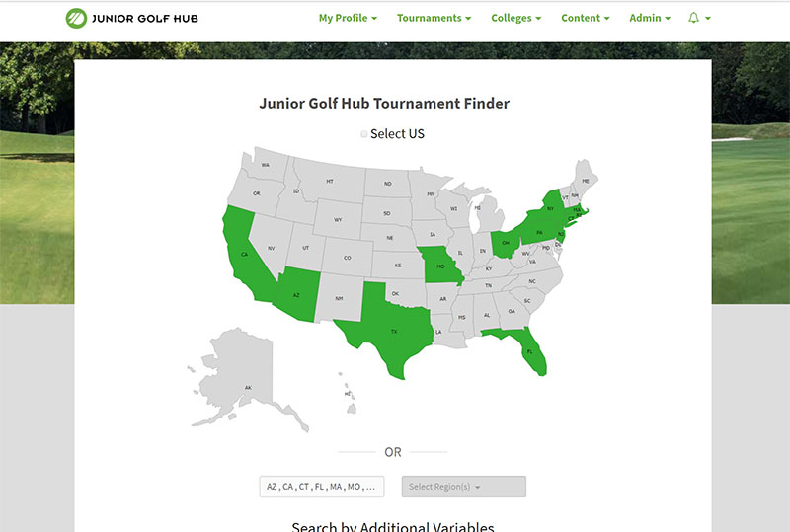The image size is (790, 532).
Task: Toggle Ohio state selection off
Action: (505, 242)
